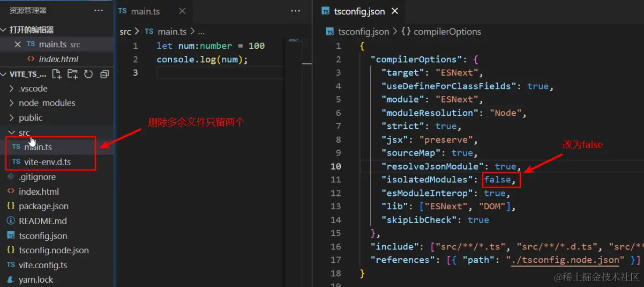The width and height of the screenshot is (644, 287).
Task: Click console.log(num) line in main.ts
Action: 203,60
